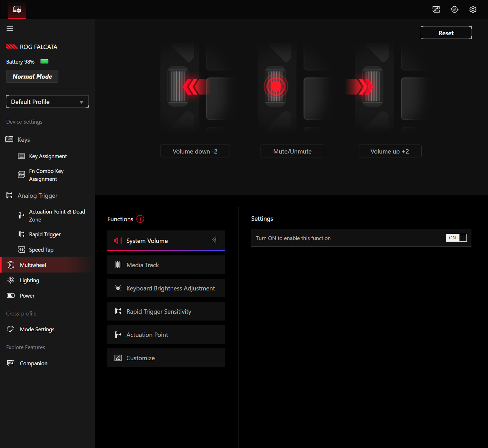Open the Actuation Point & Dead Zone section
The image size is (488, 448).
coord(56,215)
